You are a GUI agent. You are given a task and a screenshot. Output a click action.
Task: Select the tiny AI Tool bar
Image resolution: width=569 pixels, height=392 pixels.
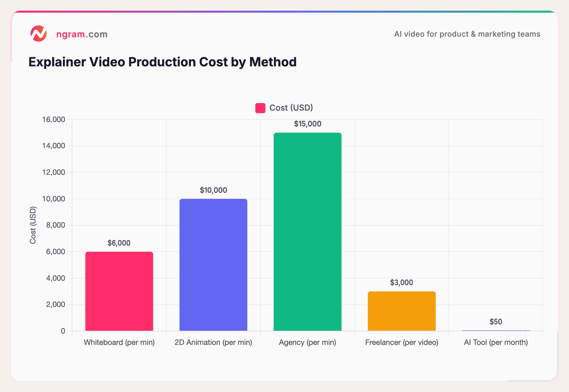coord(496,330)
